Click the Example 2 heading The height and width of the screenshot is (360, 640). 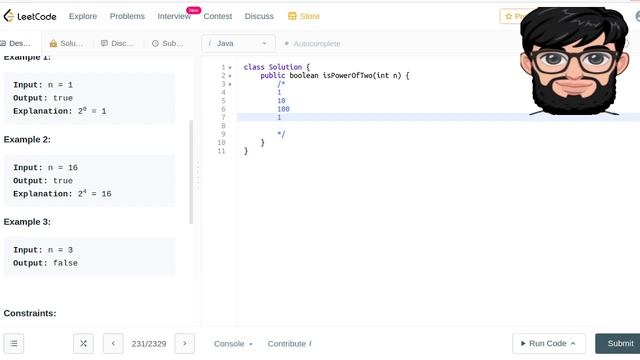click(27, 140)
